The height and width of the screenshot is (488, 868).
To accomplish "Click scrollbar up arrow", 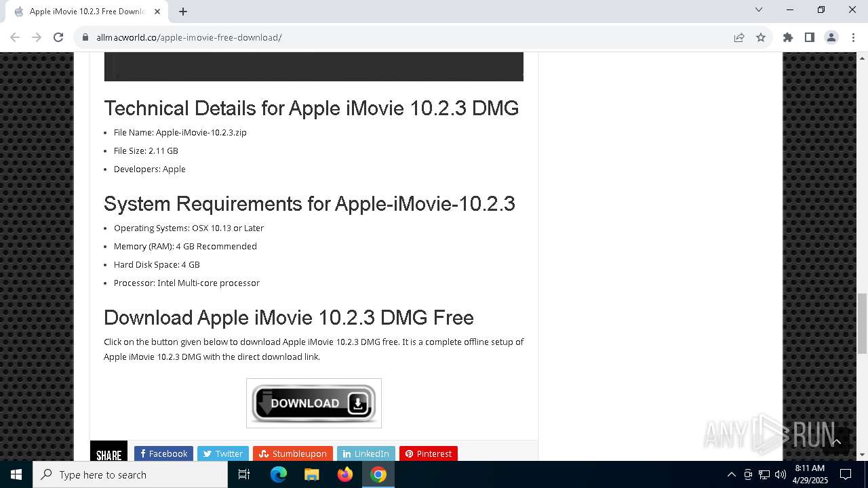I will point(862,58).
